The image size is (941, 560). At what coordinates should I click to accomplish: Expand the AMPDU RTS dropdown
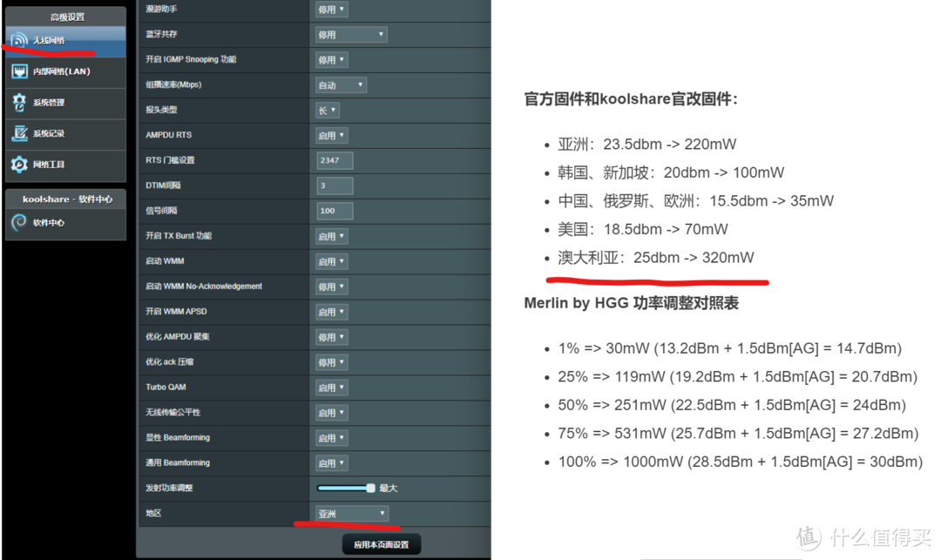(332, 136)
